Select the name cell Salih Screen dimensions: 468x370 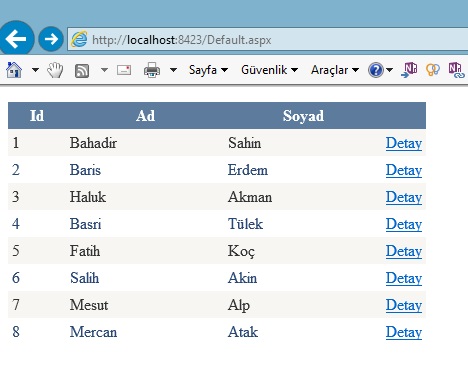click(84, 278)
